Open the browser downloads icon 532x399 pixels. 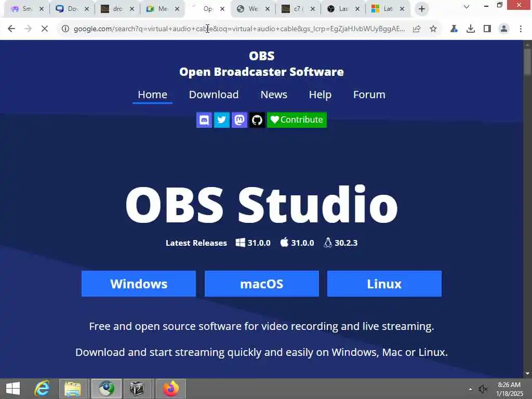(471, 29)
